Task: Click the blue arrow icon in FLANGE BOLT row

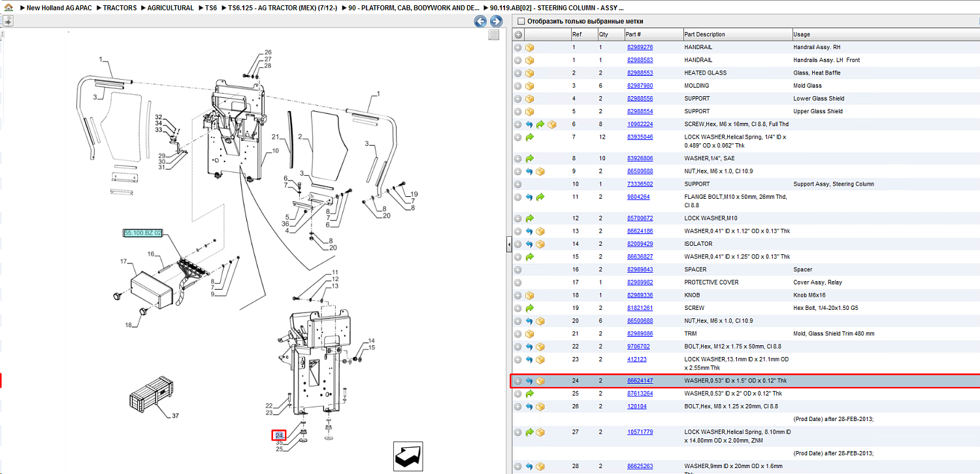Action: coord(529,197)
